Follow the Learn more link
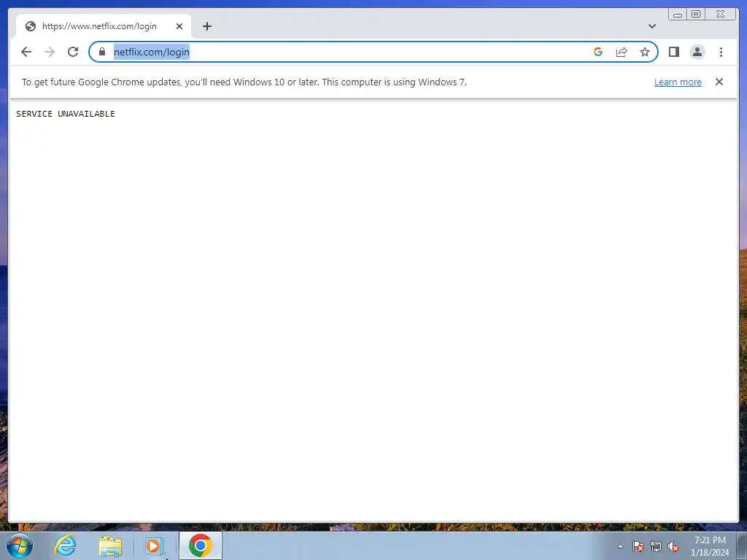The width and height of the screenshot is (747, 560). coord(678,82)
